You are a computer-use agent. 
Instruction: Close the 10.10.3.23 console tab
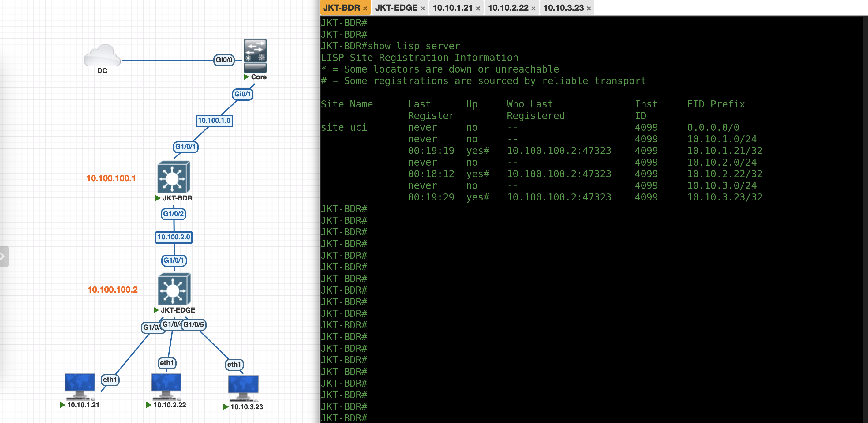click(x=589, y=9)
